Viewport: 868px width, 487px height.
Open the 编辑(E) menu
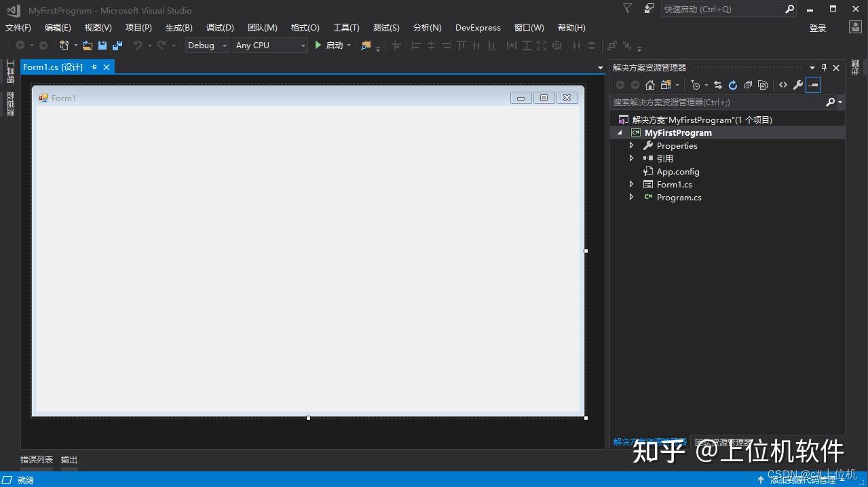(x=58, y=28)
